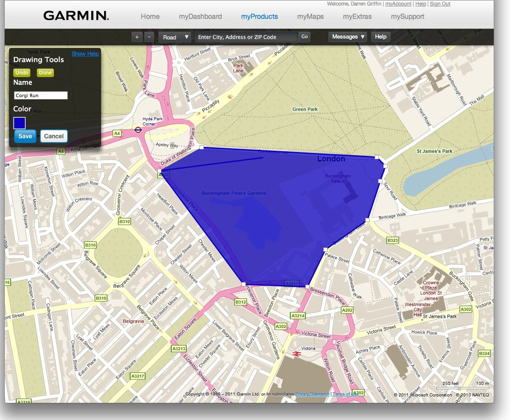Expand the Messages dropdown

coord(348,37)
